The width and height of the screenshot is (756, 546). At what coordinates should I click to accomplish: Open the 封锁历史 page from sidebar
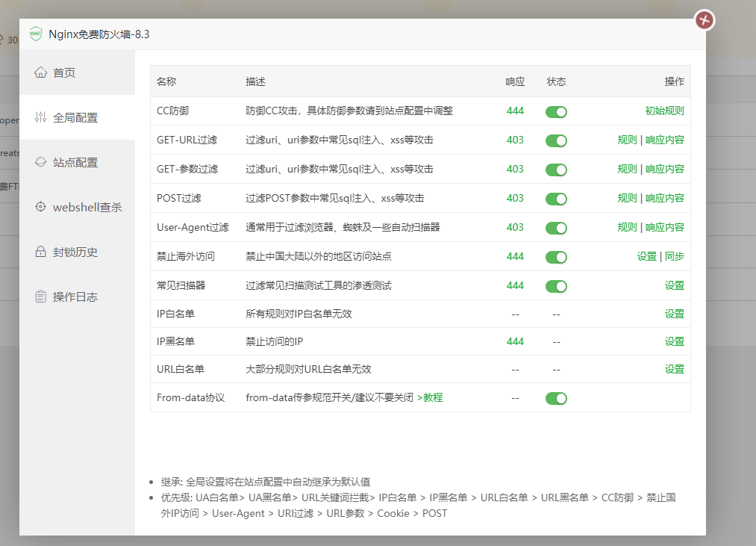click(x=75, y=252)
